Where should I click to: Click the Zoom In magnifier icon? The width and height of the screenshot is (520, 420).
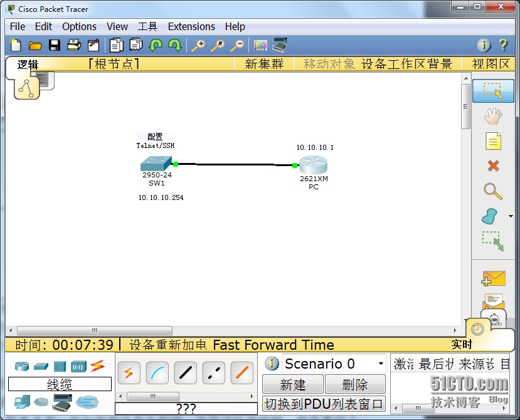(198, 45)
